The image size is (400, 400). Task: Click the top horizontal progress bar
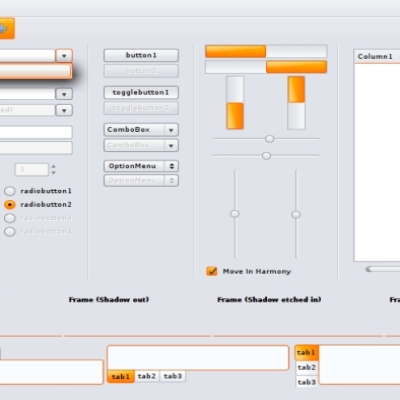coord(266,52)
